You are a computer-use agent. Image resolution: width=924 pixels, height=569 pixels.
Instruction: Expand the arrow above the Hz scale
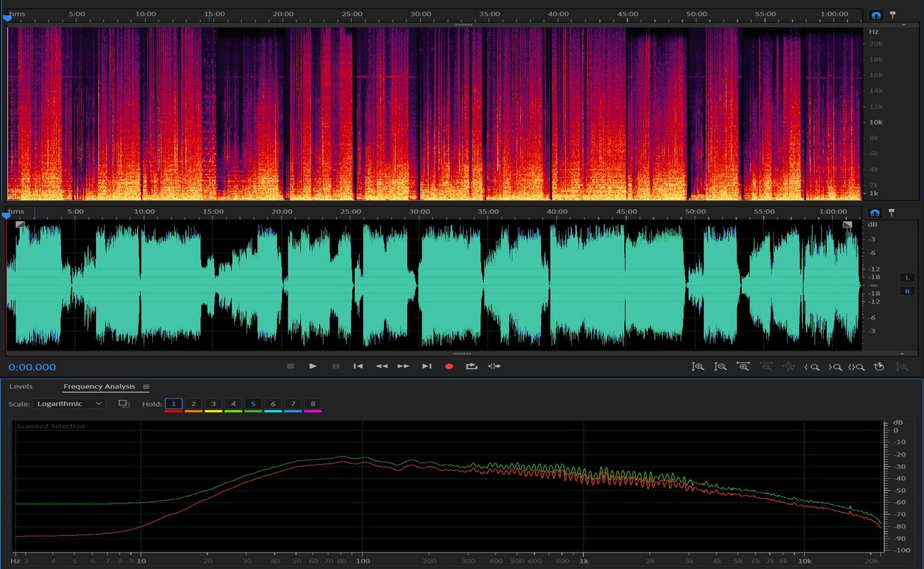(903, 23)
